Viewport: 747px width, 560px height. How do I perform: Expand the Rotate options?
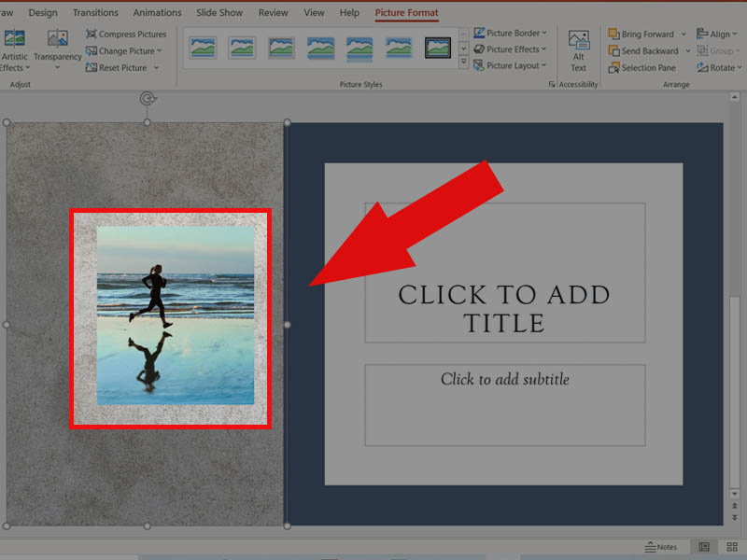point(719,67)
